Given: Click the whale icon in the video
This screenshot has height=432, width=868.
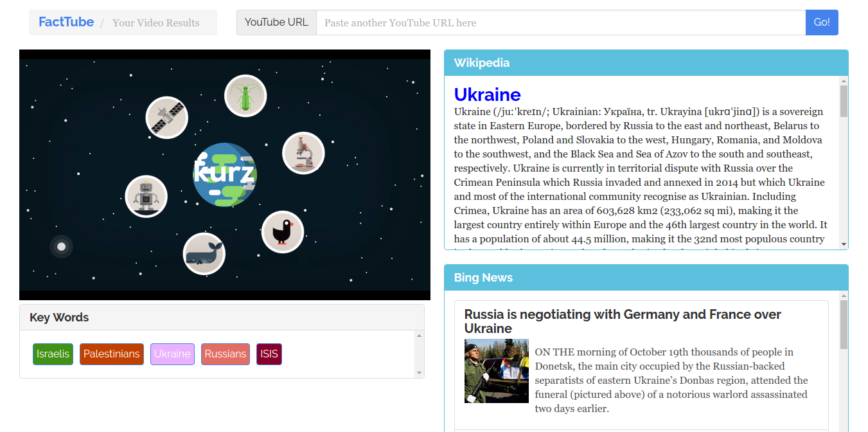Looking at the screenshot, I should coord(204,254).
